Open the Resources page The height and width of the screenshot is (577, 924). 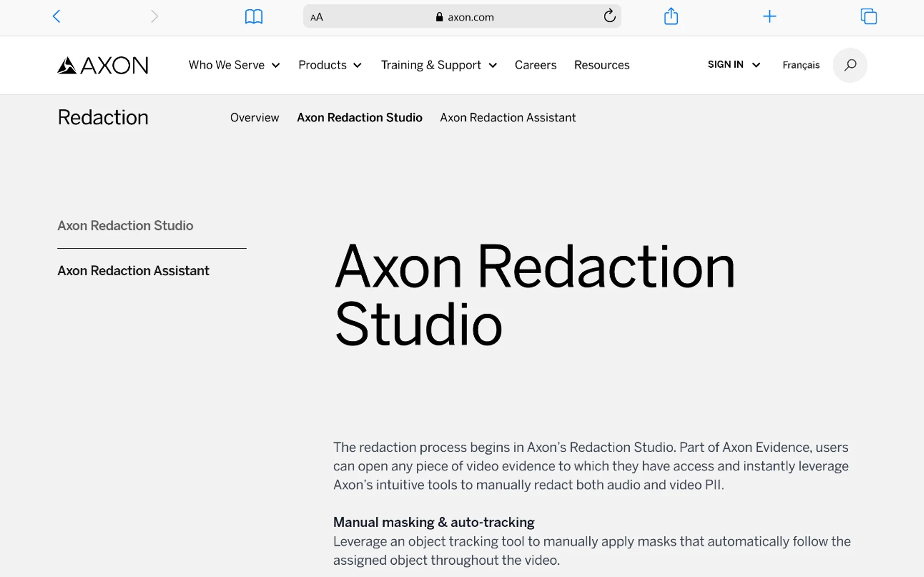point(601,65)
